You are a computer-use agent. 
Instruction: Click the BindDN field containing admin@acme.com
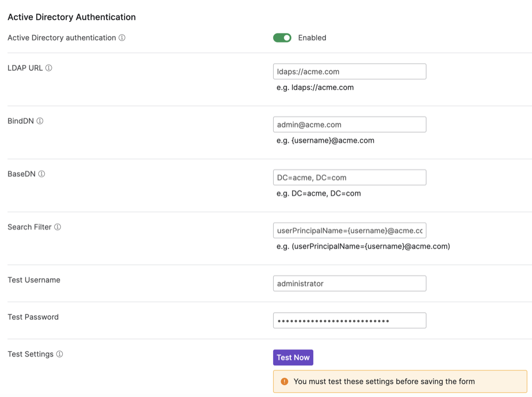349,124
